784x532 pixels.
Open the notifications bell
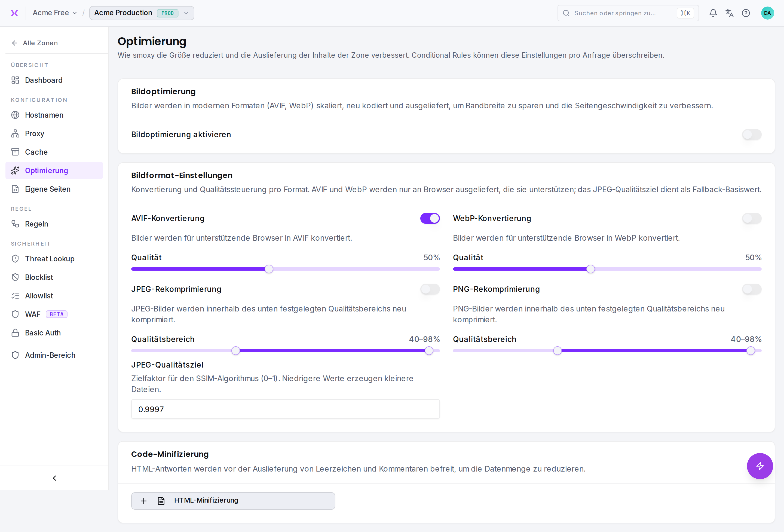(x=713, y=13)
